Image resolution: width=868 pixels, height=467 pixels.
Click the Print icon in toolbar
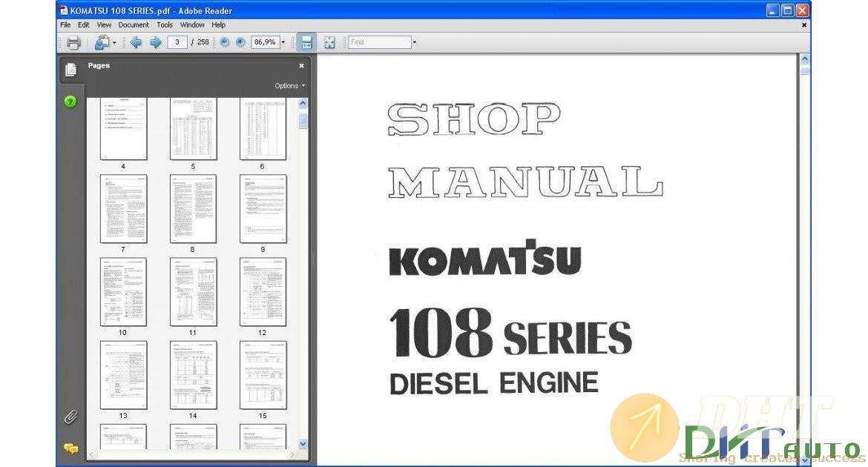[x=73, y=42]
